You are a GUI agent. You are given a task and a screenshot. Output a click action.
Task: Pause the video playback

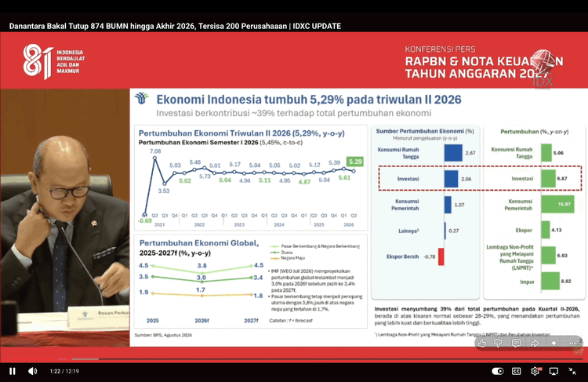pyautogui.click(x=13, y=371)
